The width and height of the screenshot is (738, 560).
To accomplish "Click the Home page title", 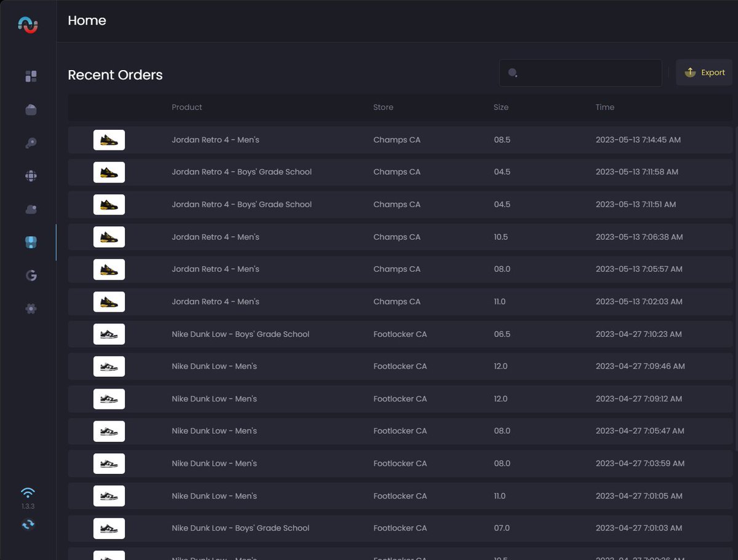I will [87, 20].
